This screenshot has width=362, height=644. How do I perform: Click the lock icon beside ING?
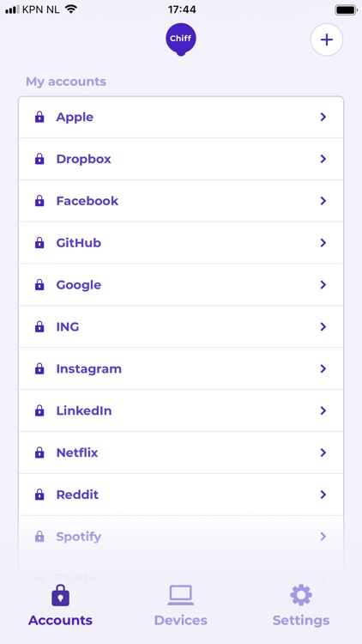[39, 327]
